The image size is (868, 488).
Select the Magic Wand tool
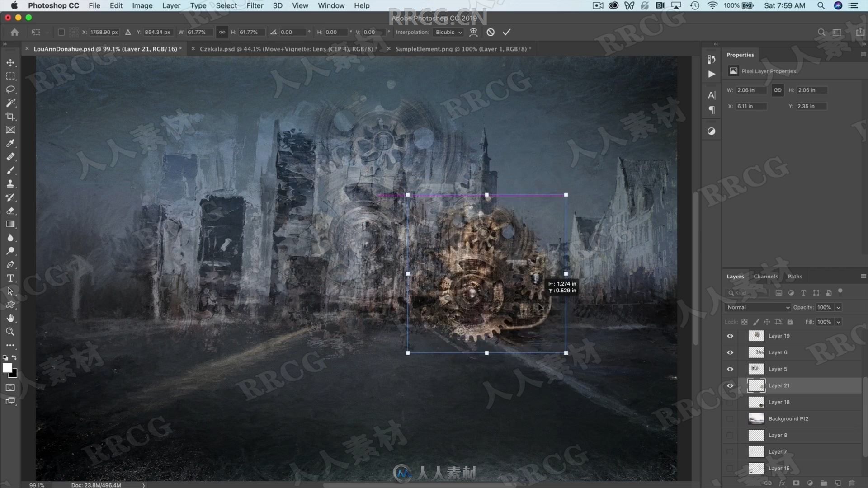point(10,103)
